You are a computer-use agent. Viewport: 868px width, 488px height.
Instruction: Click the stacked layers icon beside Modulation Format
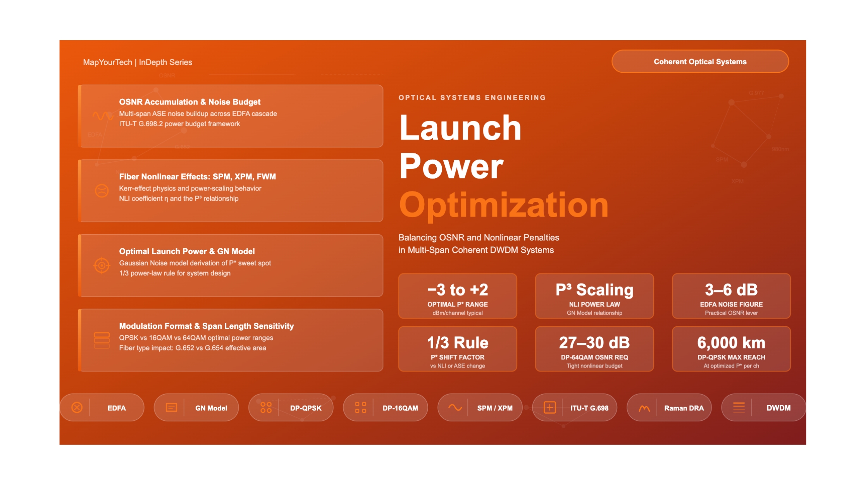coord(102,340)
